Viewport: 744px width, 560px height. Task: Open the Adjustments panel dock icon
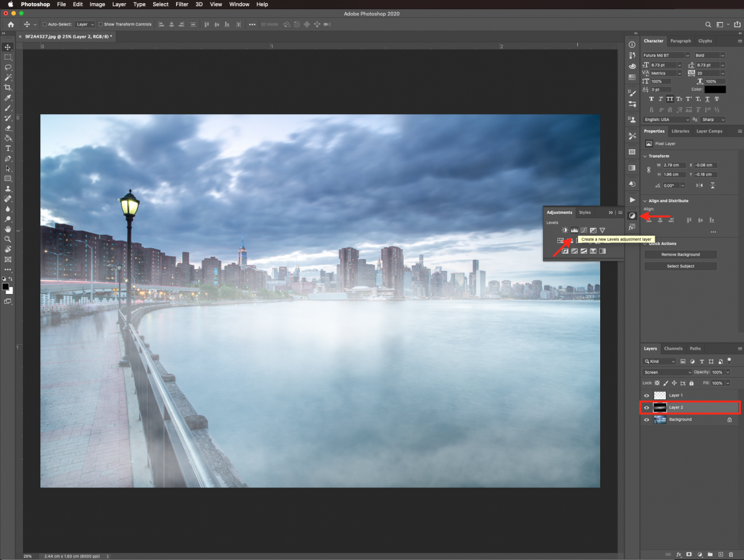pyautogui.click(x=632, y=216)
